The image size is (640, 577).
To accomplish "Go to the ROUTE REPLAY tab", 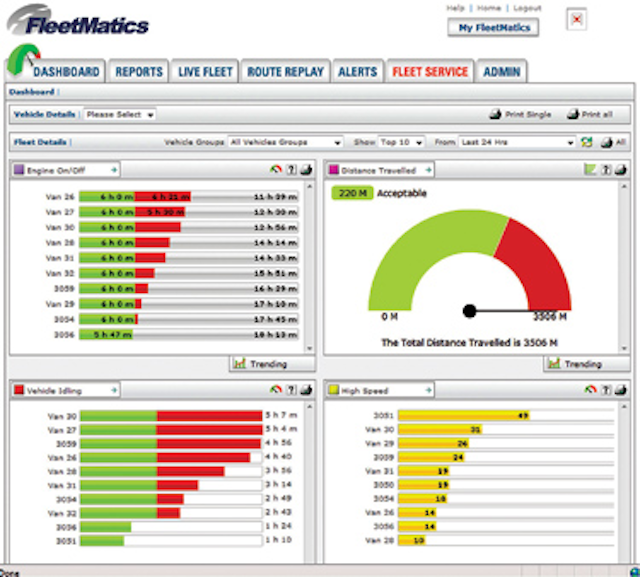I will point(285,72).
